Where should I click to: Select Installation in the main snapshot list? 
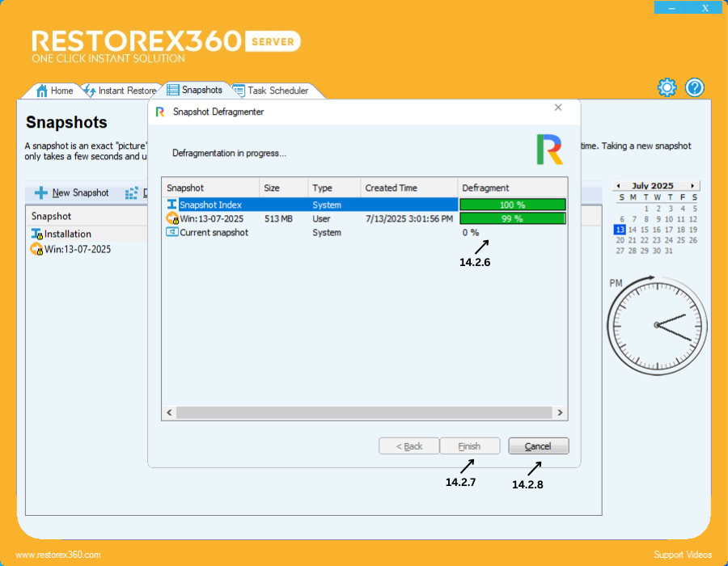click(67, 234)
